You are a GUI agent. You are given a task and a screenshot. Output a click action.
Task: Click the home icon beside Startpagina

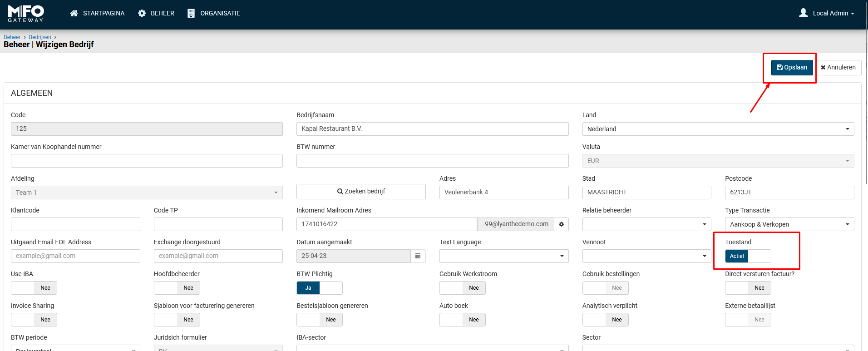(74, 13)
